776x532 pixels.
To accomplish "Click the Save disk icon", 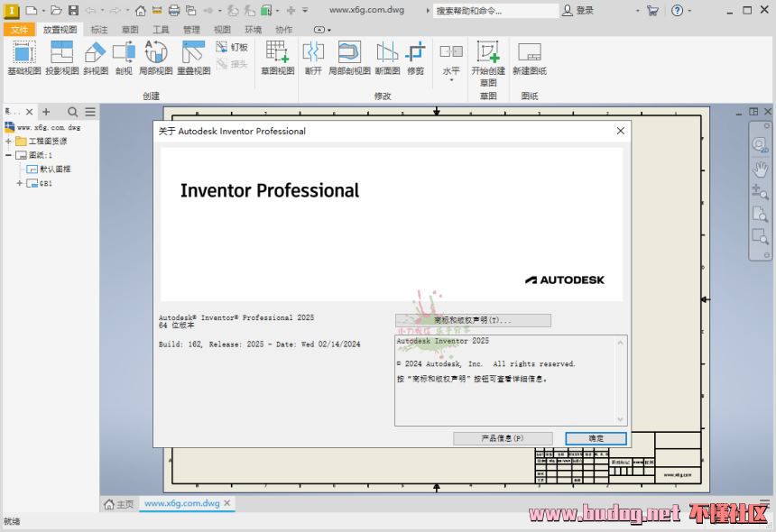I will click(74, 10).
